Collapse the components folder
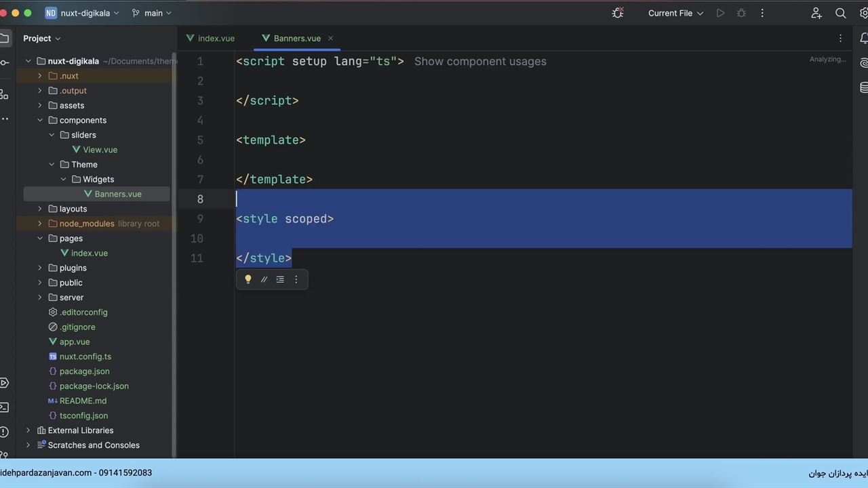The image size is (868, 488). pos(39,120)
